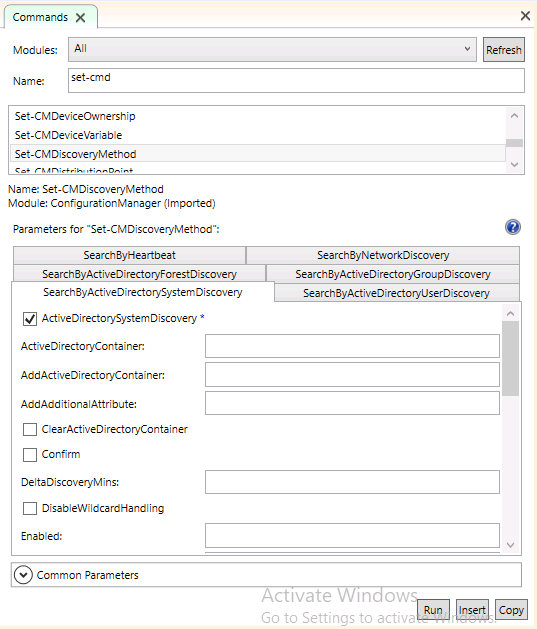Viewport: 537px width, 629px height.
Task: Open help for Set-CMDiscoveryMethod parameters
Action: [513, 227]
